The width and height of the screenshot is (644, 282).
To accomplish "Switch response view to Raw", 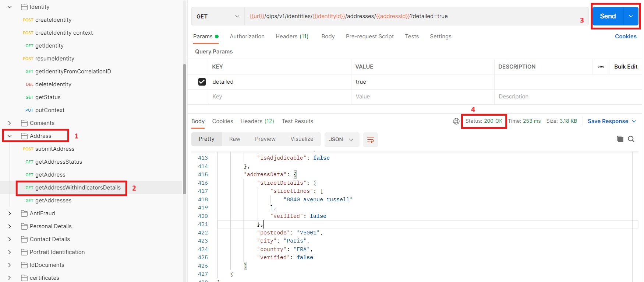I will click(235, 139).
